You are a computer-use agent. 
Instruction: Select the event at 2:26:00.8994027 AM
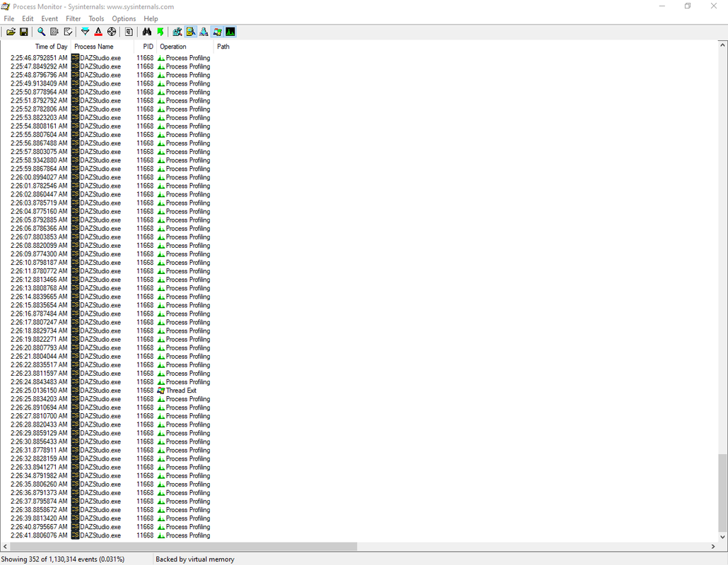[359, 177]
